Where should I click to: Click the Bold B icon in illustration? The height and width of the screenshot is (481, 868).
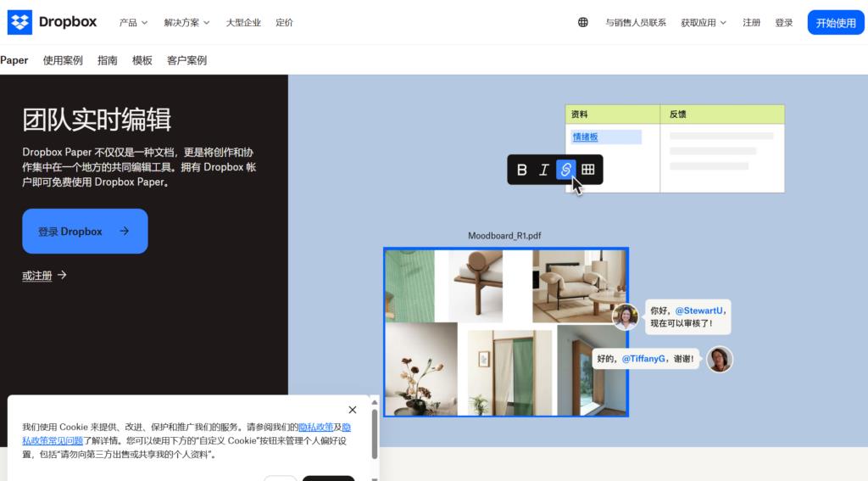click(521, 170)
